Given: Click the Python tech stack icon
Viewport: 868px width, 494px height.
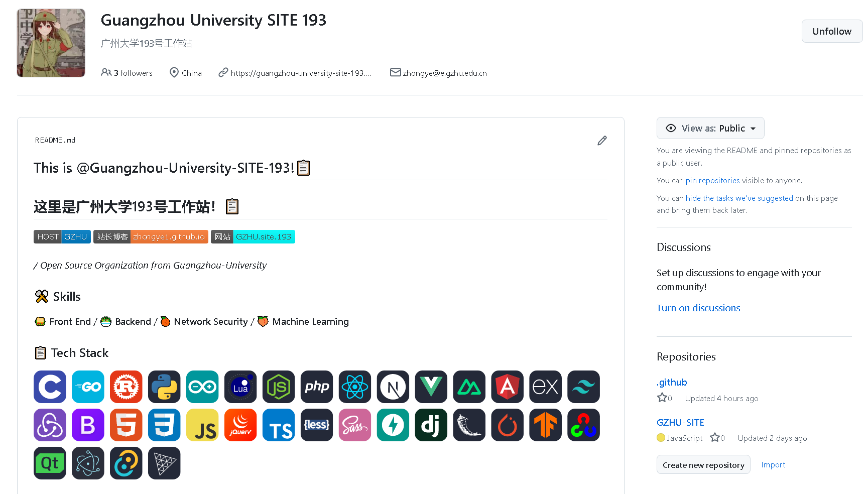Looking at the screenshot, I should 164,387.
